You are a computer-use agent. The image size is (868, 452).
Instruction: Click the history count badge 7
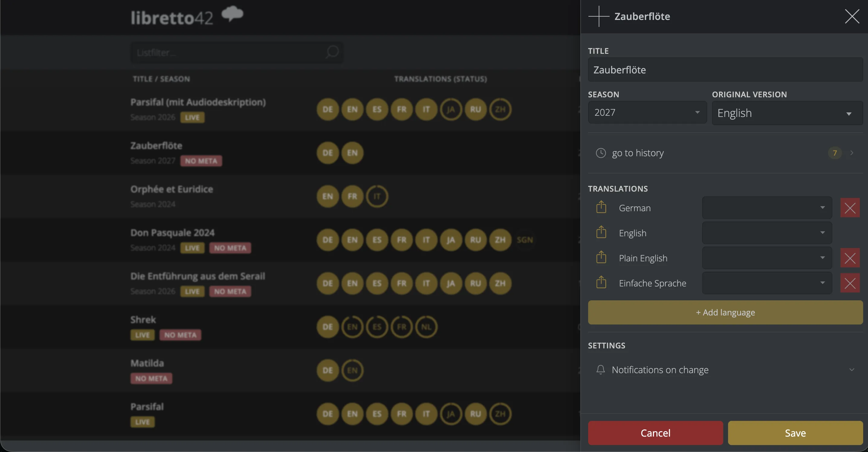tap(835, 153)
